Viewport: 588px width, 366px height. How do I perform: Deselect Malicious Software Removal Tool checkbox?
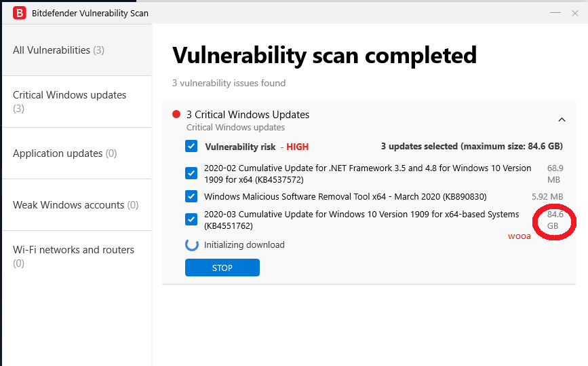(x=191, y=196)
